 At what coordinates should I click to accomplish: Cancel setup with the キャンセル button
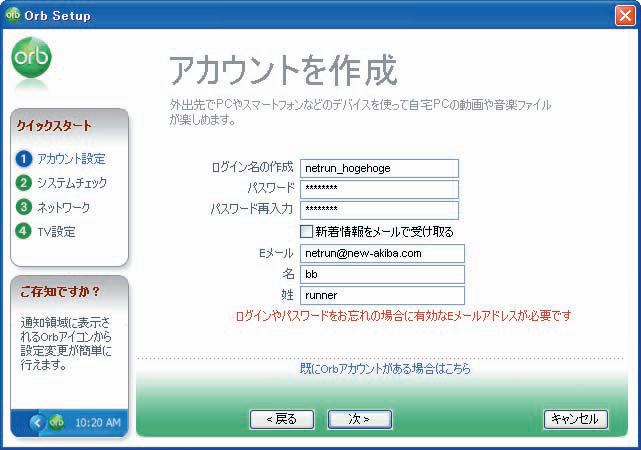[576, 419]
